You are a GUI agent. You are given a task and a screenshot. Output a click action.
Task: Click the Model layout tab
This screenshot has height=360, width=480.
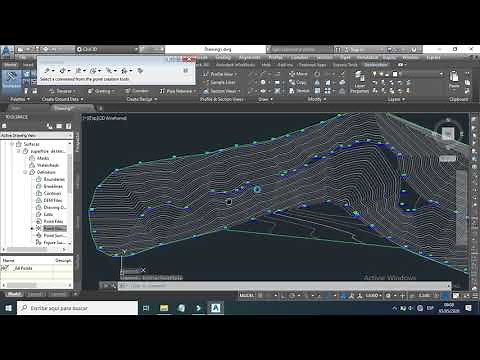[14, 294]
